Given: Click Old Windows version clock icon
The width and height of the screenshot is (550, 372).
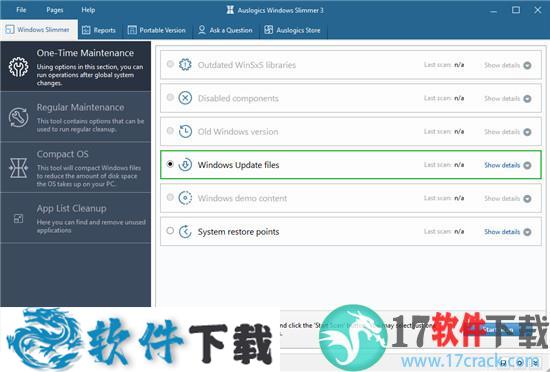Looking at the screenshot, I should (x=185, y=131).
